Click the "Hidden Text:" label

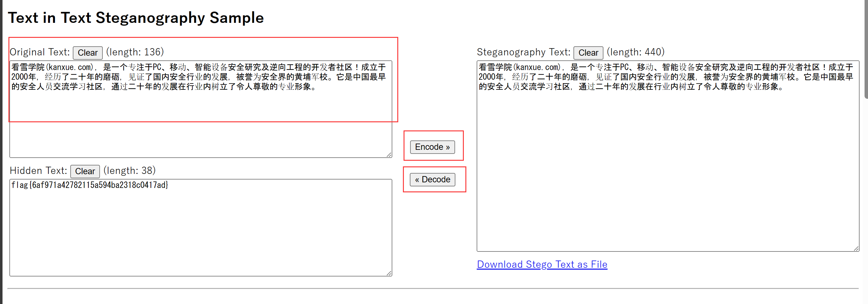pyautogui.click(x=38, y=170)
